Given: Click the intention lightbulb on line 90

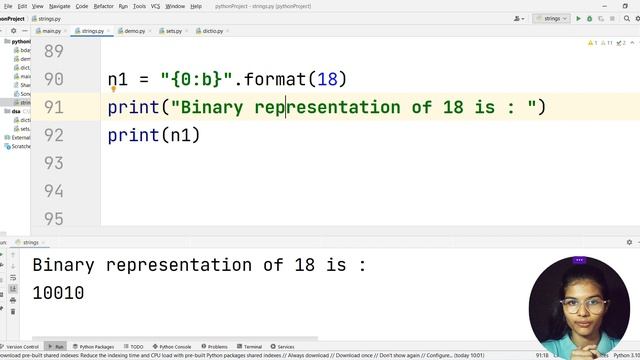Looking at the screenshot, I should (x=113, y=89).
